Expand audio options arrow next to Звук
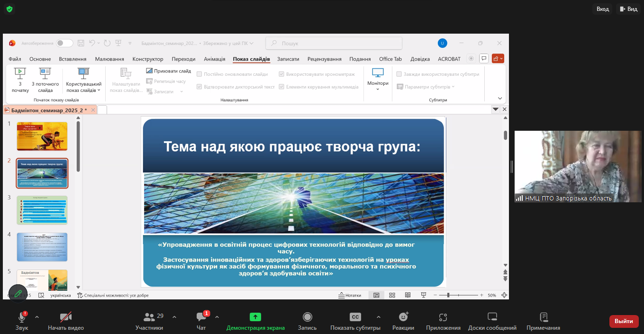This screenshot has width=644, height=334. click(x=37, y=317)
